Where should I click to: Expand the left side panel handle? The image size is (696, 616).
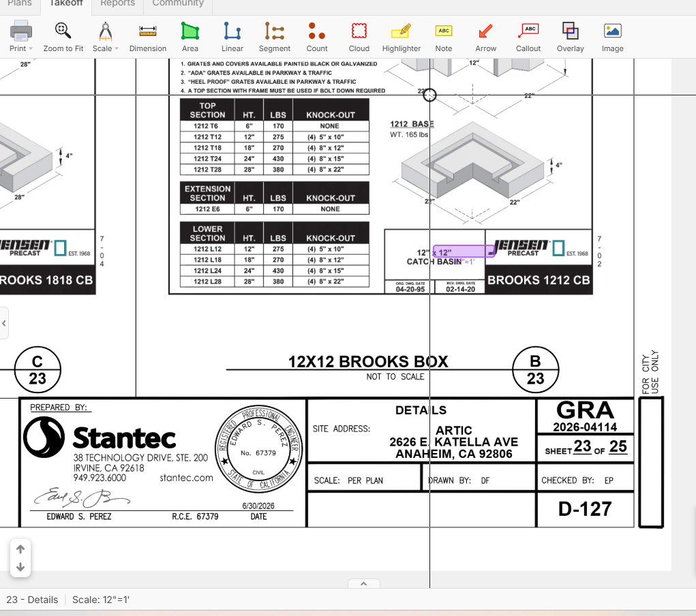(x=3, y=323)
